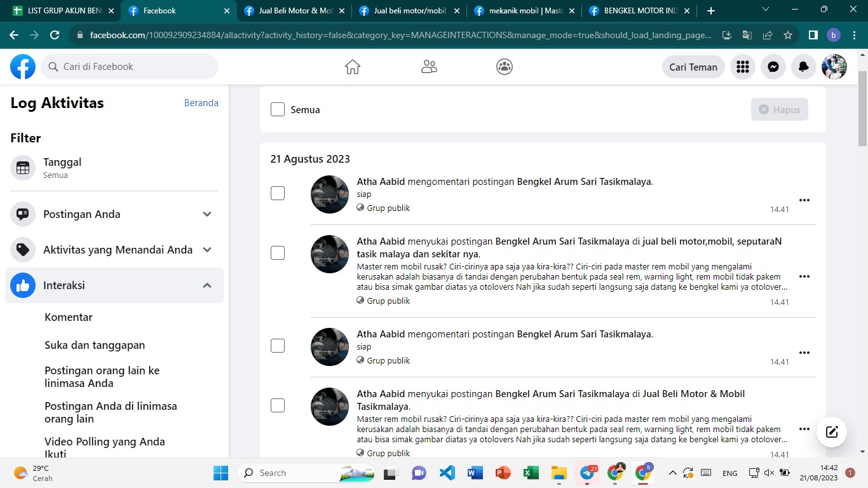This screenshot has width=868, height=488.
Task: Open the Beranda link in Log Aktivitas
Action: (x=201, y=103)
